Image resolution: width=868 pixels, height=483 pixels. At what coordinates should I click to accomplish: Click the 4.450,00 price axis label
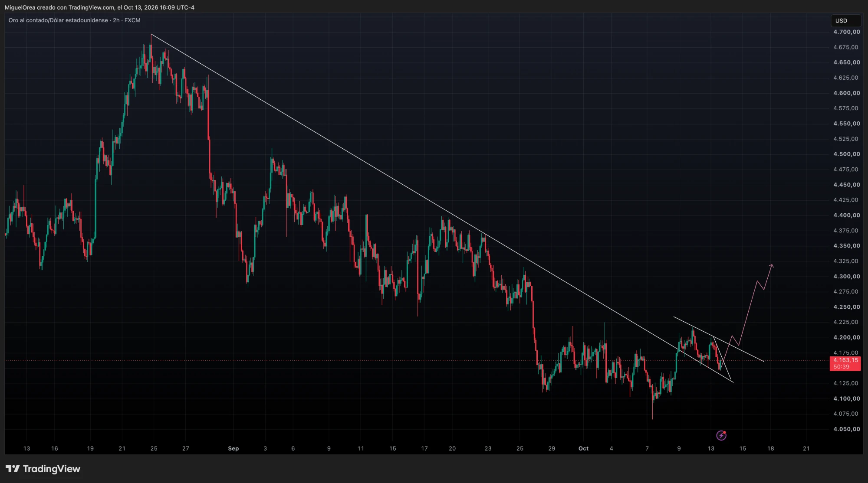point(846,185)
